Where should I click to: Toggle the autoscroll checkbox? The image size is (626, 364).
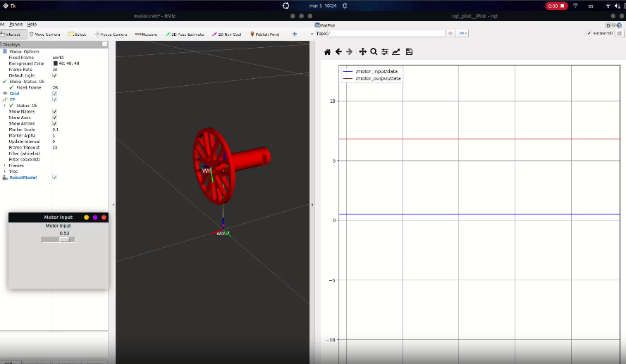point(589,33)
